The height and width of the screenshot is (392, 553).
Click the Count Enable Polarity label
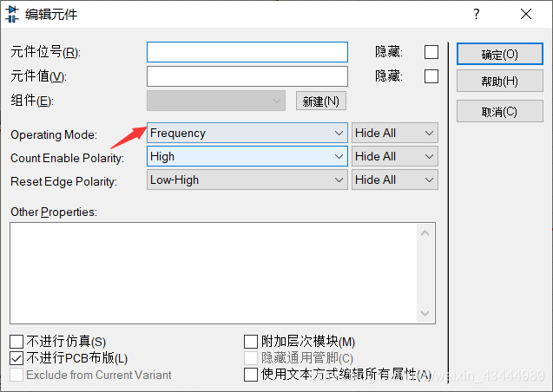point(68,158)
